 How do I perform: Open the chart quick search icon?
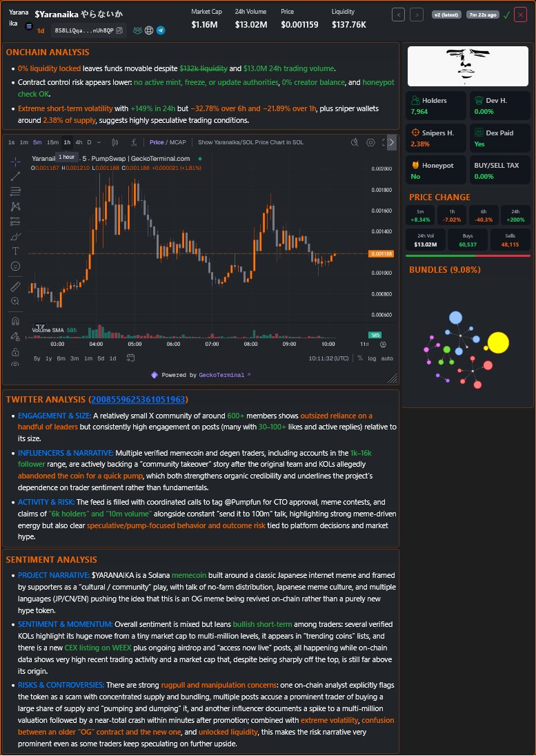click(x=355, y=142)
